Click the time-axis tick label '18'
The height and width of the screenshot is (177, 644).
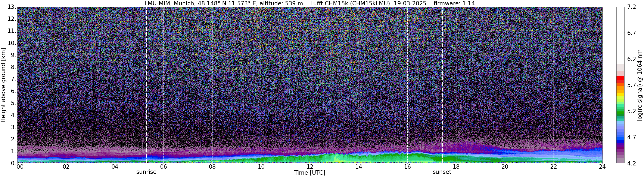pyautogui.click(x=456, y=167)
